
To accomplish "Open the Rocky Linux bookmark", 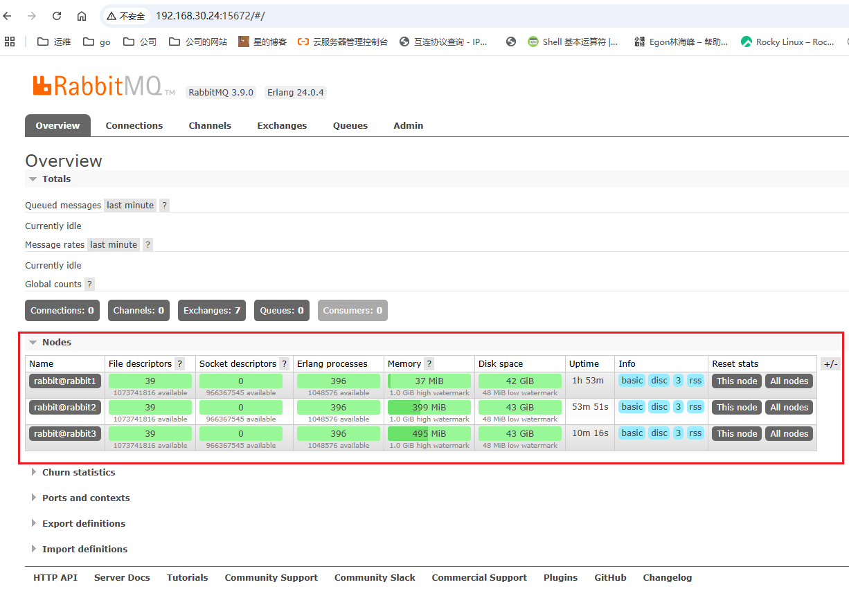I will (787, 42).
